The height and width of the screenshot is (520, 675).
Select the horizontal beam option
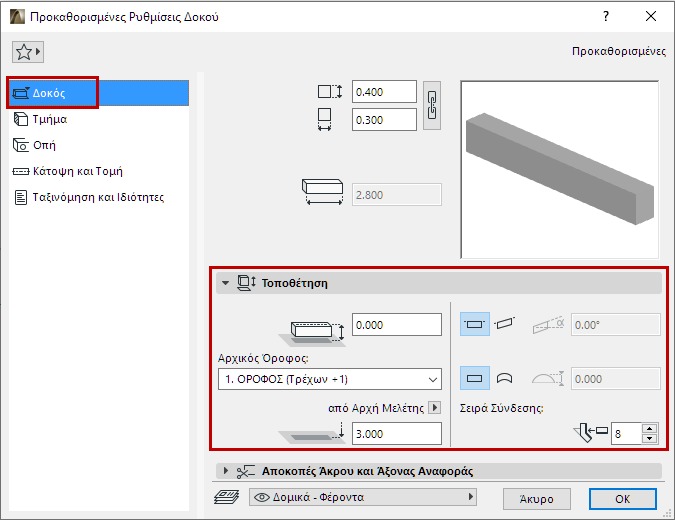(x=474, y=324)
